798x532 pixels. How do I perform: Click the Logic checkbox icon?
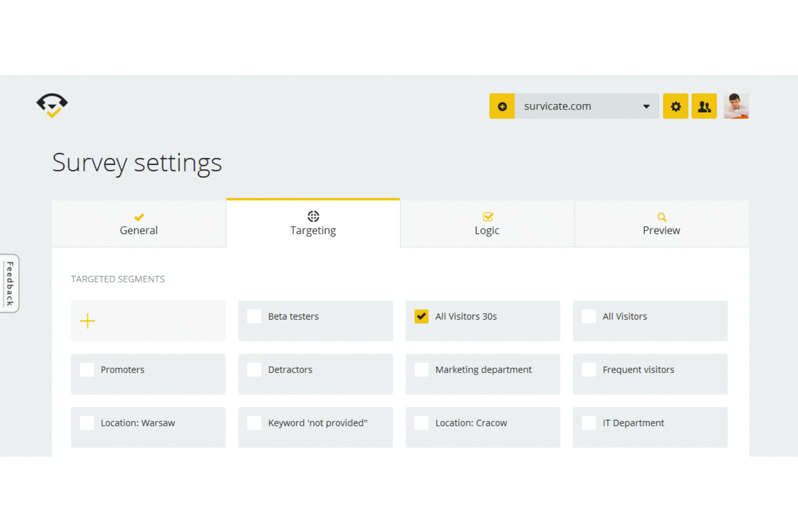487,216
